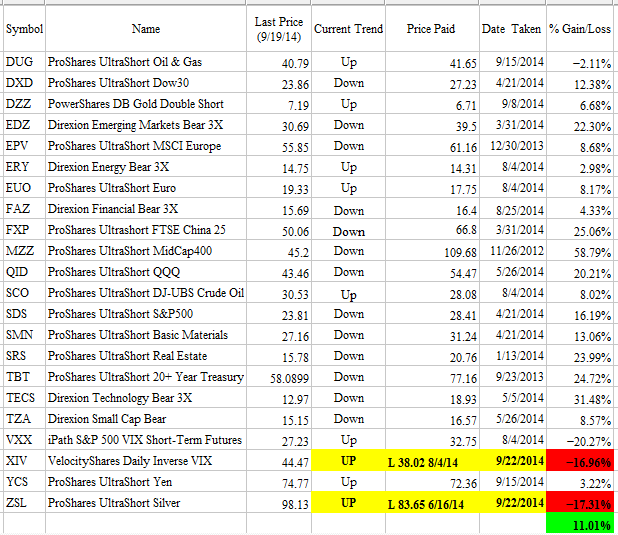Select ProShares UltraShort Oil & Gas name
Image resolution: width=618 pixels, height=535 pixels.
[x=146, y=62]
